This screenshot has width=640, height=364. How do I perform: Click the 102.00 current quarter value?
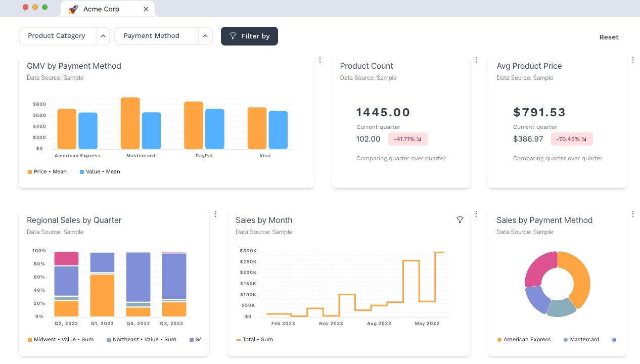[x=369, y=139]
